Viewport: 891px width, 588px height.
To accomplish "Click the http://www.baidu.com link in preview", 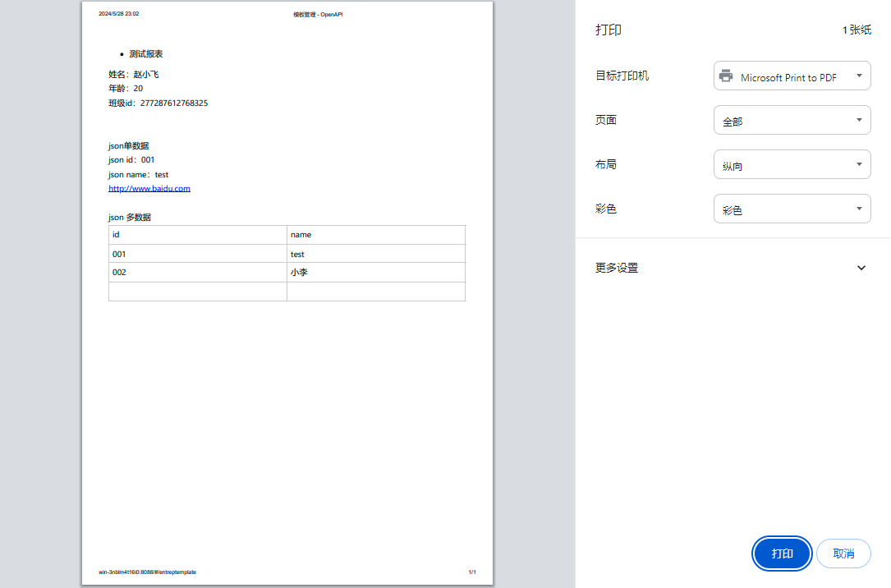I will tap(149, 189).
